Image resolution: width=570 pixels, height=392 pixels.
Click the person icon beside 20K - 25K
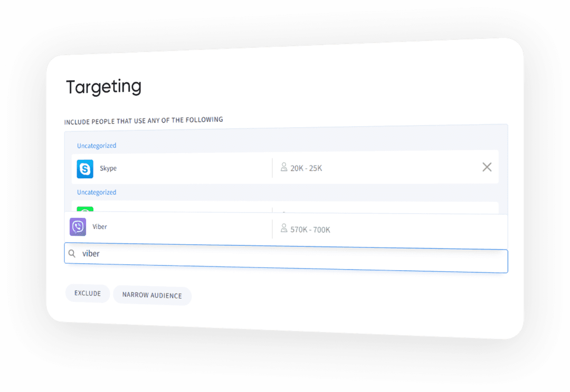[284, 167]
